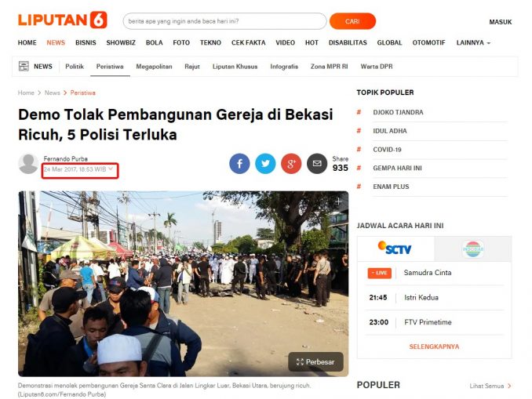
Task: Open DJOKO TJANDRA popular topic
Action: [398, 112]
